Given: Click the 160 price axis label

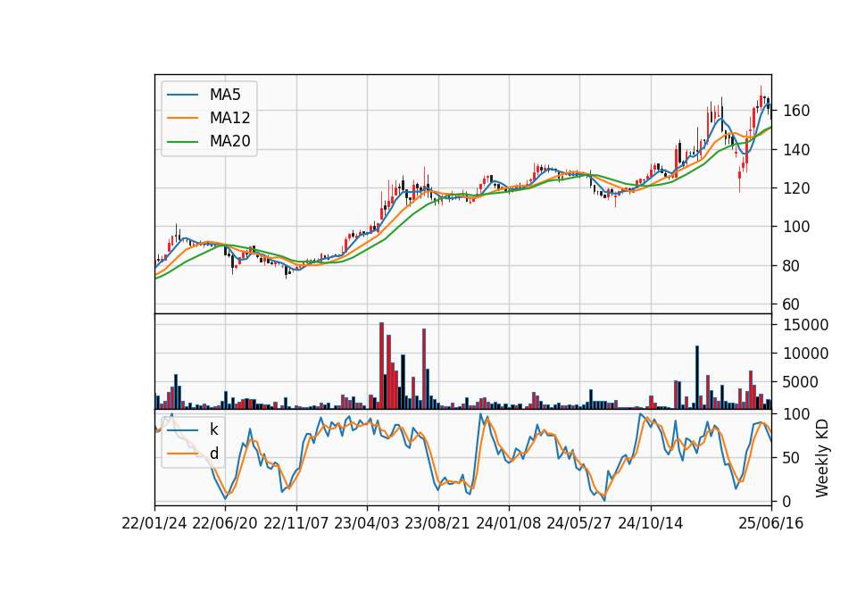Looking at the screenshot, I should 796,111.
